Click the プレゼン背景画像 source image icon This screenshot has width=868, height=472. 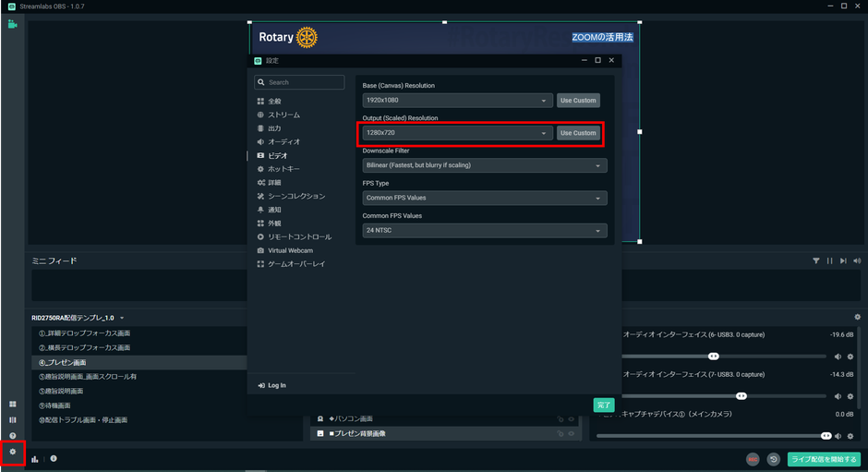click(320, 433)
